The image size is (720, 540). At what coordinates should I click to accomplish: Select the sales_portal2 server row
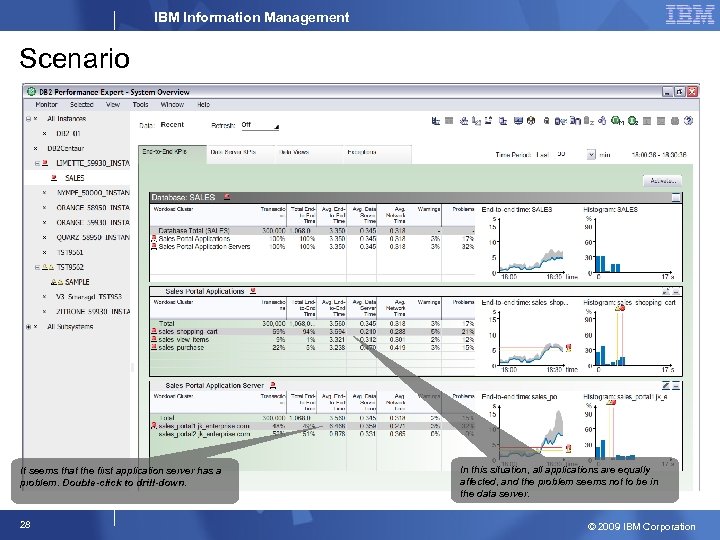click(x=313, y=434)
